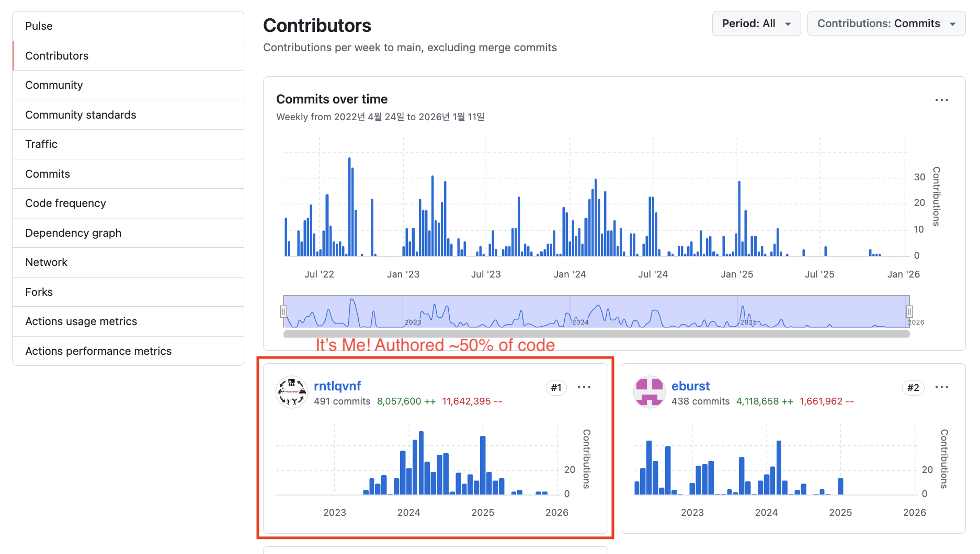Open the options menu on eburst's contributor card
Image resolution: width=980 pixels, height=554 pixels.
942,387
